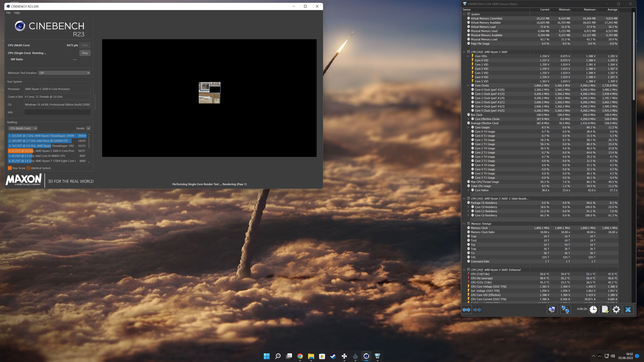Open the Cinebench File menu
The height and width of the screenshot is (362, 644).
[x=8, y=13]
